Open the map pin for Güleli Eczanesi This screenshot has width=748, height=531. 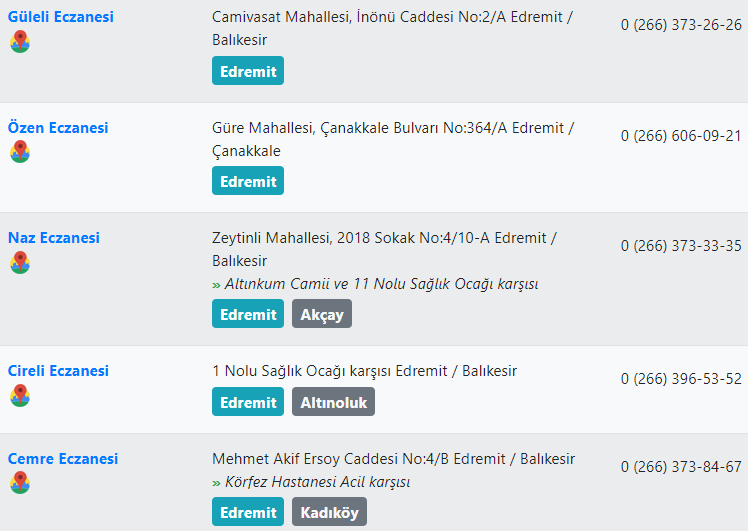tap(20, 42)
